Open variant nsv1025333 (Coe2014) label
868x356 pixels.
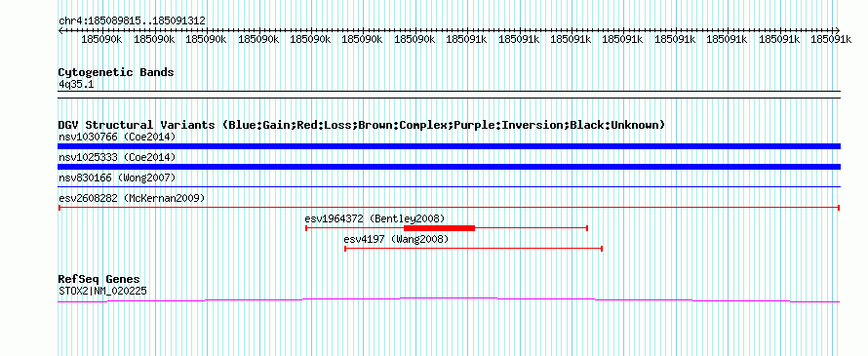pyautogui.click(x=117, y=157)
